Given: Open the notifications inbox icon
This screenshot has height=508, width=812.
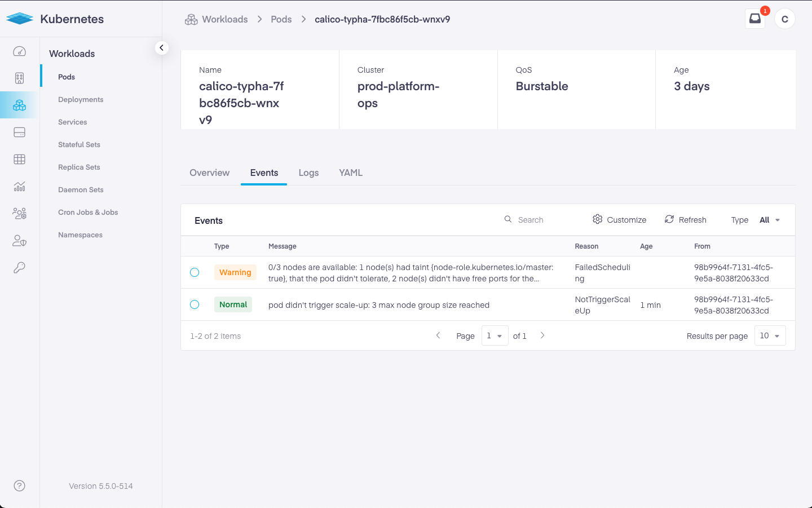Looking at the screenshot, I should [x=754, y=19].
